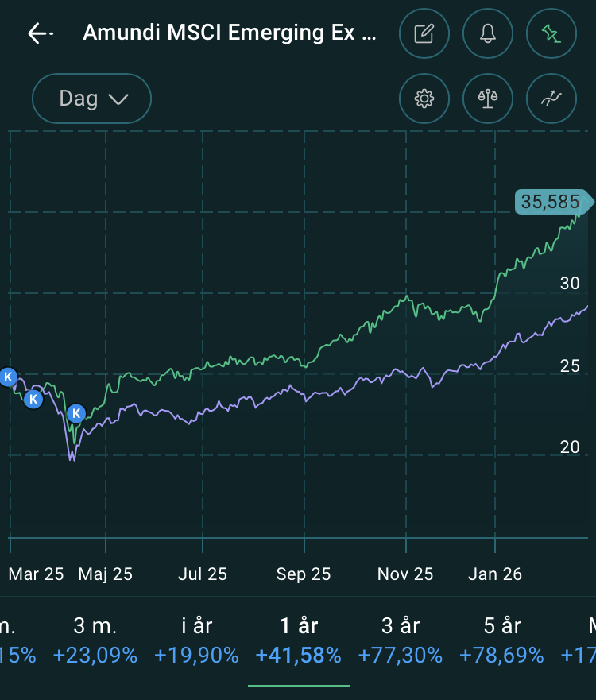596x700 pixels.
Task: Select the 3 m. period
Action: point(95,640)
